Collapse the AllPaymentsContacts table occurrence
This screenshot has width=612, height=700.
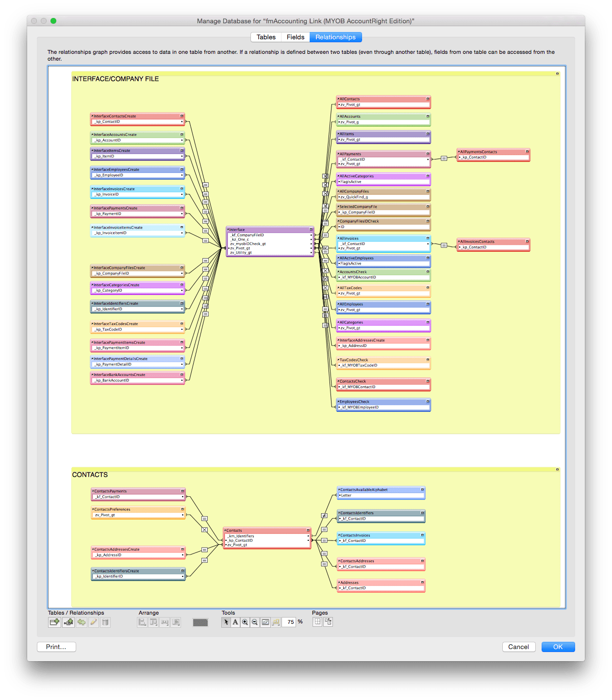(527, 151)
